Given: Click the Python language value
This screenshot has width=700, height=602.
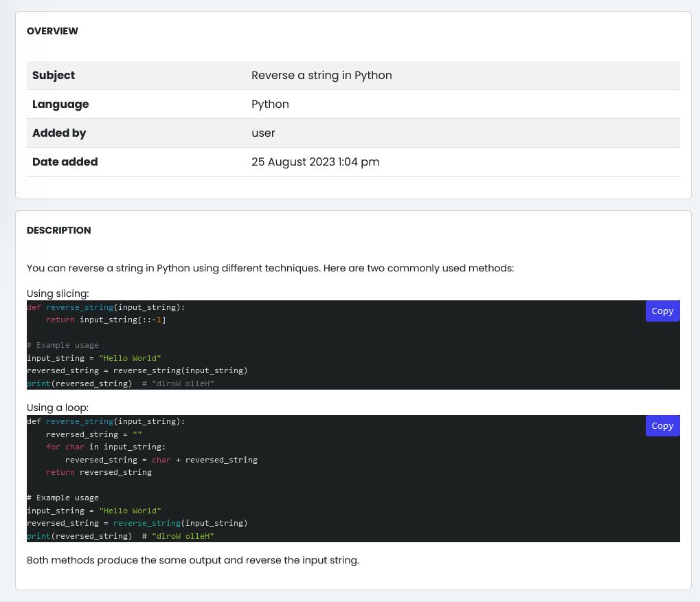Looking at the screenshot, I should [x=270, y=104].
